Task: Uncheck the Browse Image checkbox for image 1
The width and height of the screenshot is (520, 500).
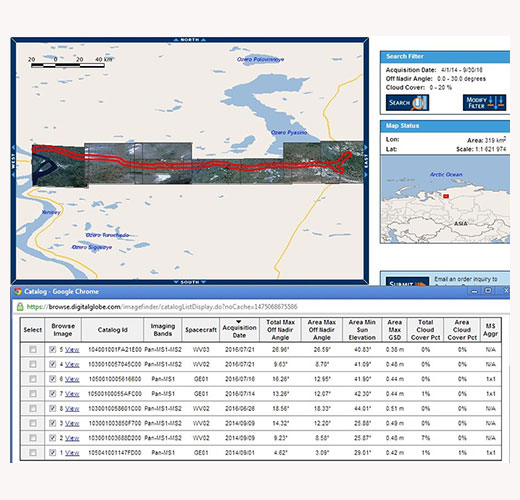Action: (52, 452)
